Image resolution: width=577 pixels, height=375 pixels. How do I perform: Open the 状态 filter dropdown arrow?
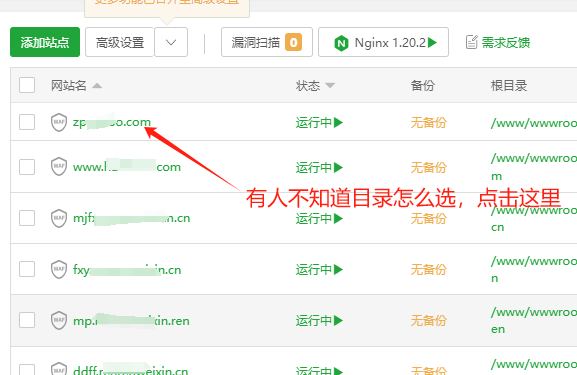pyautogui.click(x=330, y=86)
